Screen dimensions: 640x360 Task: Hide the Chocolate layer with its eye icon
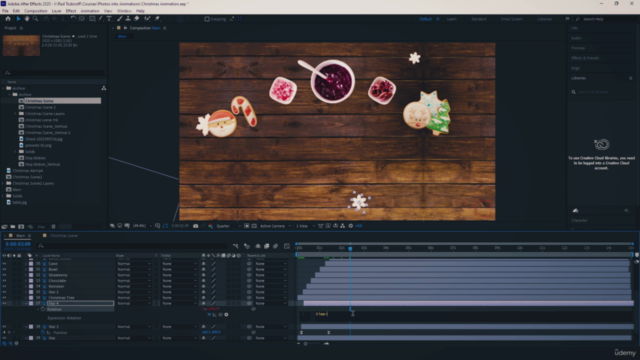click(x=4, y=281)
